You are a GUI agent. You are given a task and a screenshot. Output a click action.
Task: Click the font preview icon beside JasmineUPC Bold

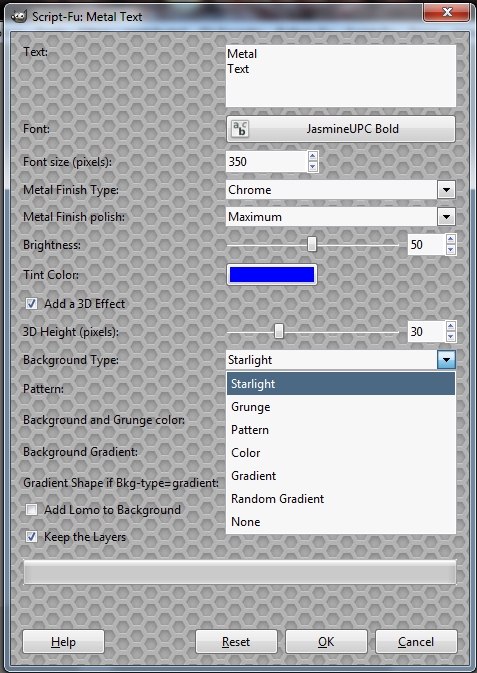(x=240, y=129)
